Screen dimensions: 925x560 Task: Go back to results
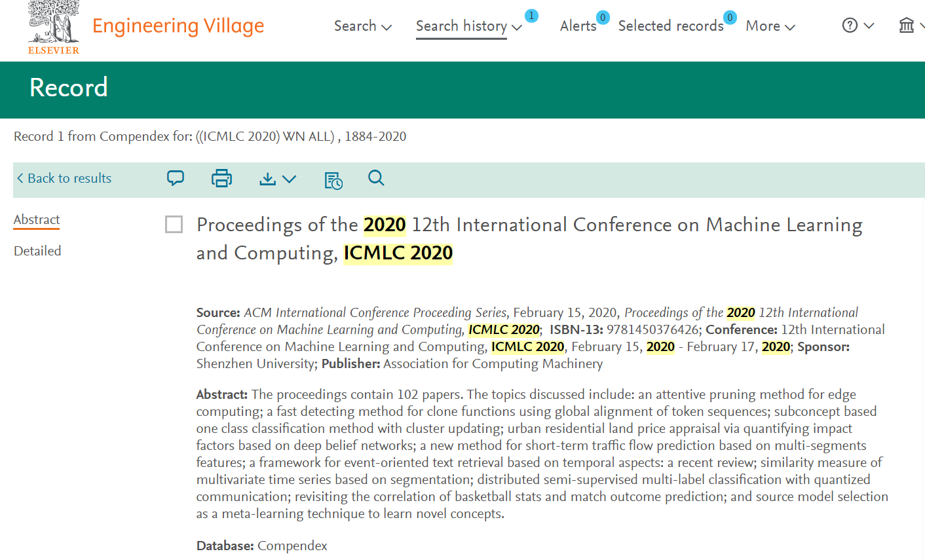[x=64, y=178]
